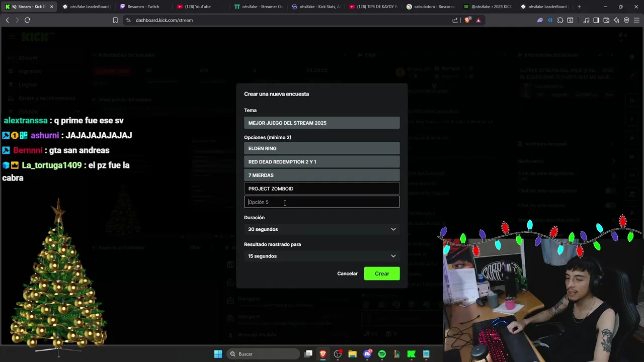Click the 7 MIERDAS option field
The height and width of the screenshot is (362, 644).
tap(322, 175)
